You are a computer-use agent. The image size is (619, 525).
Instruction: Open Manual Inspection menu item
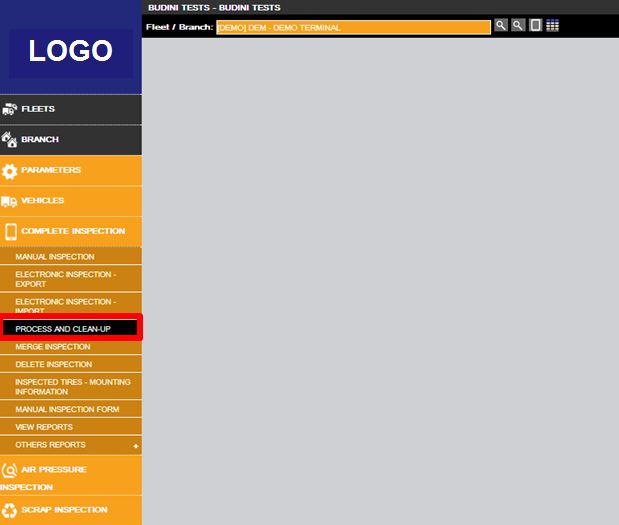[55, 257]
